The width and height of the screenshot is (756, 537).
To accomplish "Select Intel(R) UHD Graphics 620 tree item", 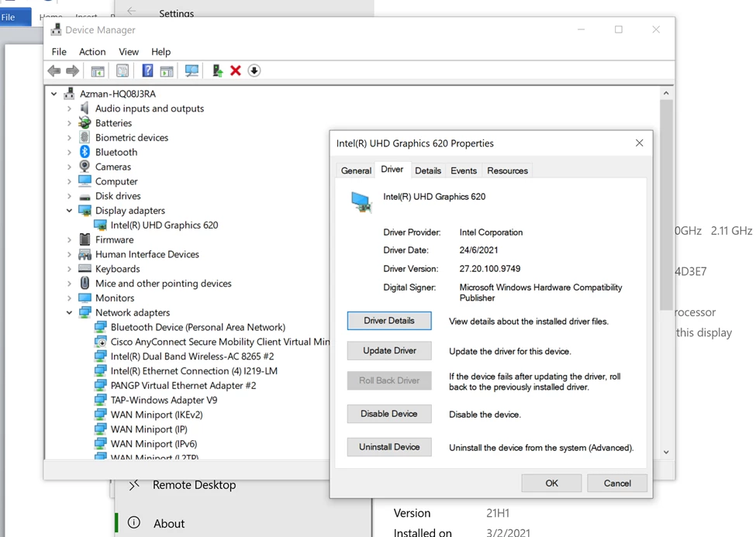I will [164, 225].
